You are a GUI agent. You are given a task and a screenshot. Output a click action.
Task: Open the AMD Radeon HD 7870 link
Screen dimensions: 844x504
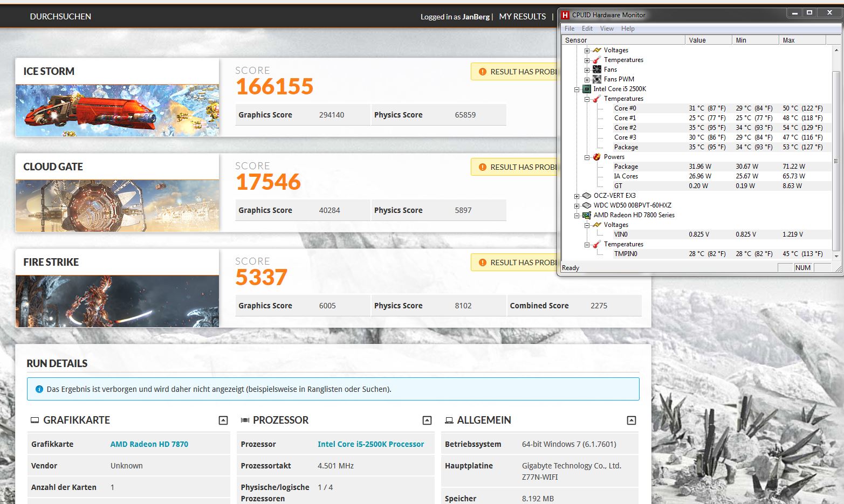[149, 444]
